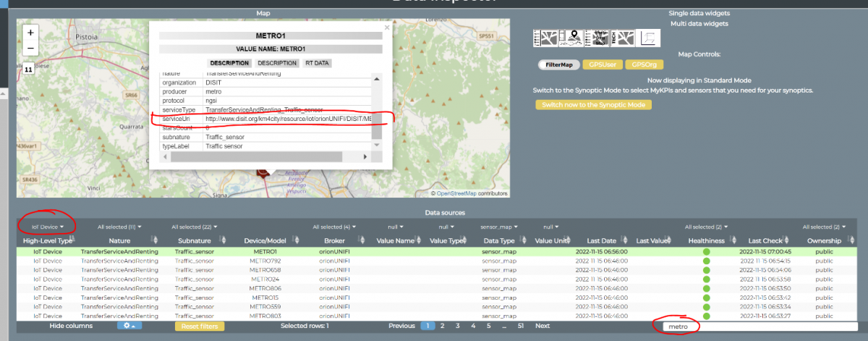This screenshot has height=341, width=868.
Task: Sort by the Nature column arrows
Action: click(x=154, y=240)
